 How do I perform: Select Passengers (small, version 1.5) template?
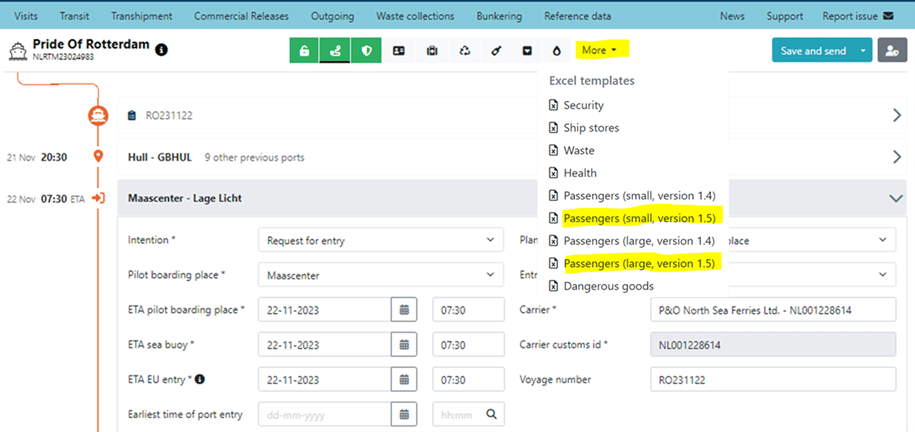pyautogui.click(x=638, y=218)
